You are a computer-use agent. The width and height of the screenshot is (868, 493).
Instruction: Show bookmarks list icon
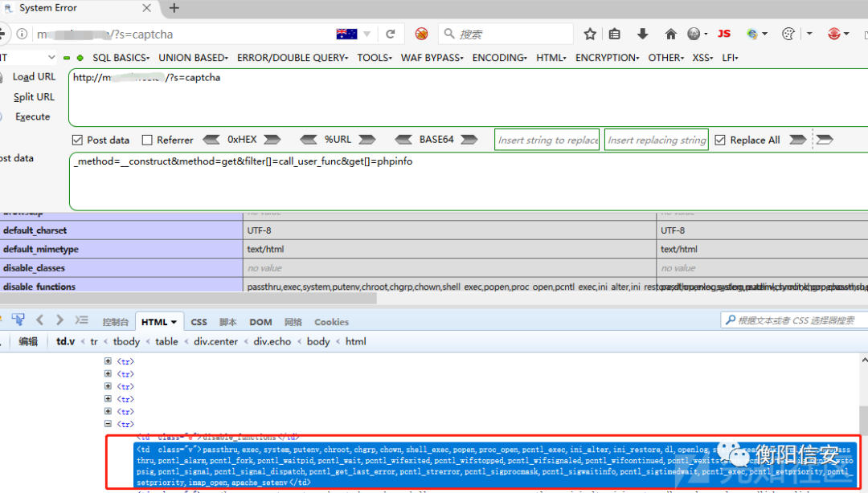pyautogui.click(x=615, y=34)
